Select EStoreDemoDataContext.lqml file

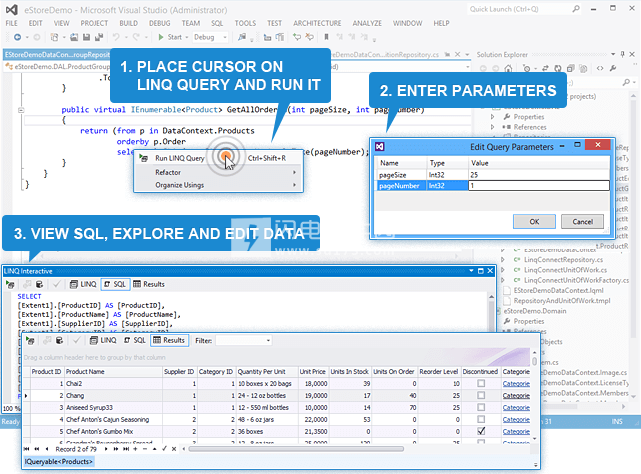[x=558, y=290]
